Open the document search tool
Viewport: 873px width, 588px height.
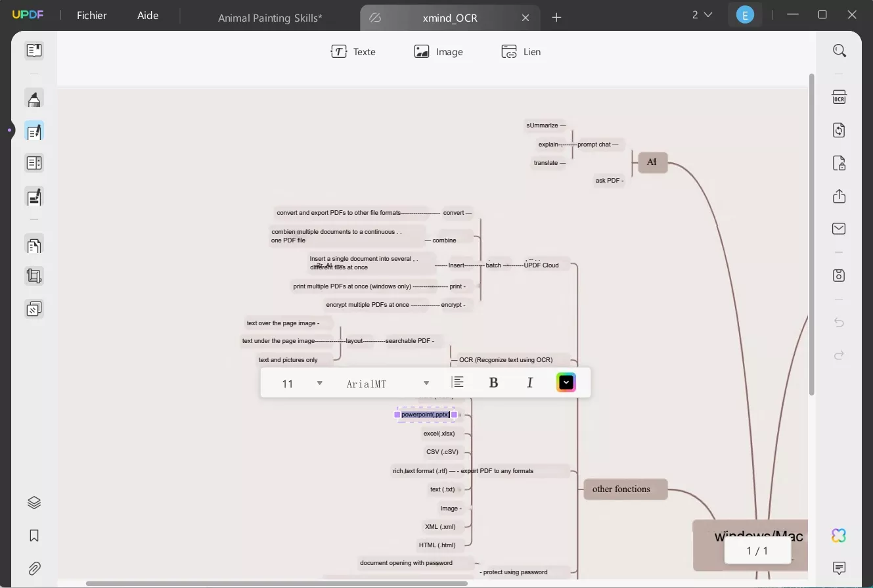[839, 50]
